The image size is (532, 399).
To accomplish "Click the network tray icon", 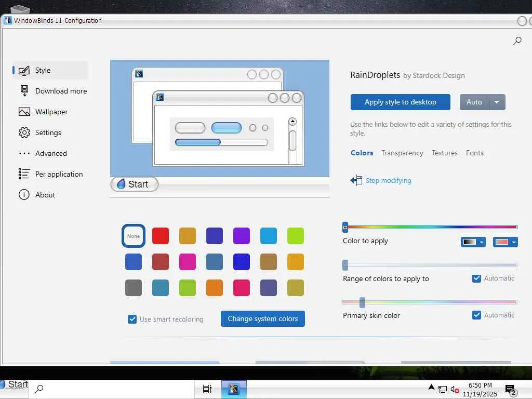I will [443, 390].
